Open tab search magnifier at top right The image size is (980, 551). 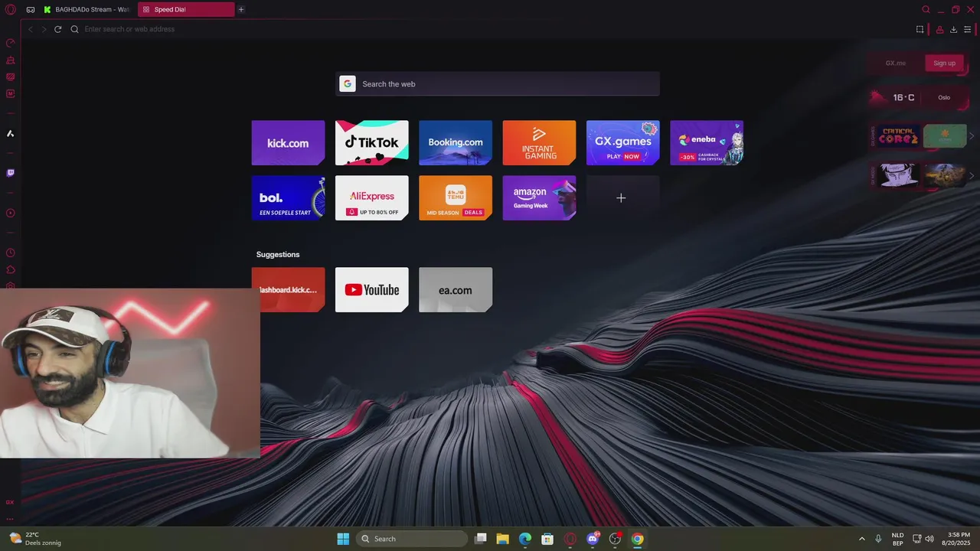pos(926,9)
